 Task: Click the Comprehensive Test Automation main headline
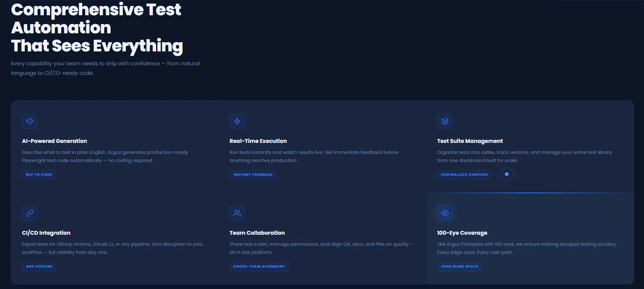[97, 28]
